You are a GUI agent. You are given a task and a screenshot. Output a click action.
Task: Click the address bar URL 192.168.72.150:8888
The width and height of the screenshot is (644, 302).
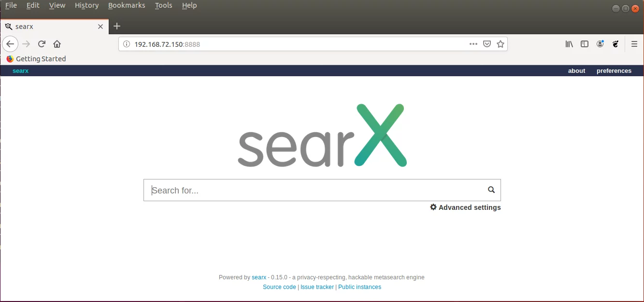pos(167,44)
